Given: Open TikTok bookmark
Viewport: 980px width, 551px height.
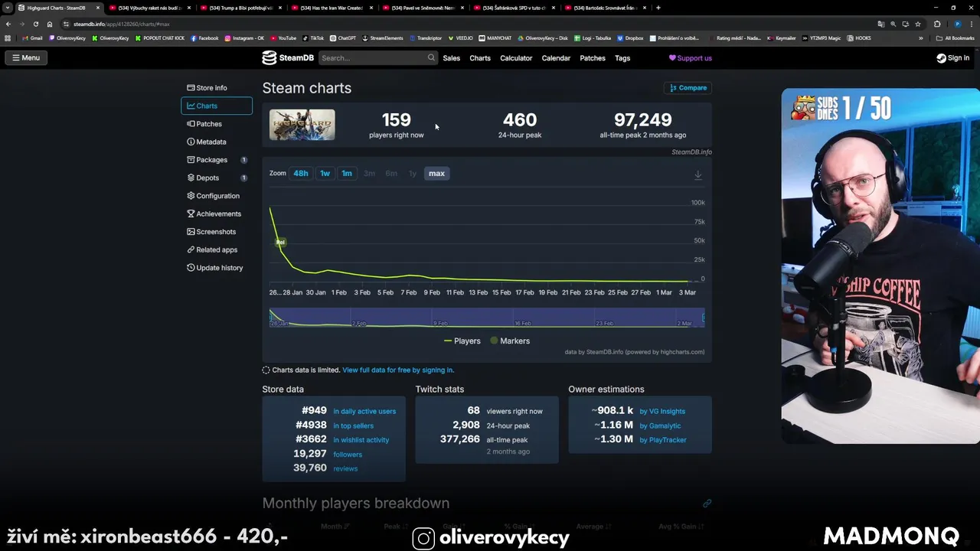Looking at the screenshot, I should (x=313, y=37).
